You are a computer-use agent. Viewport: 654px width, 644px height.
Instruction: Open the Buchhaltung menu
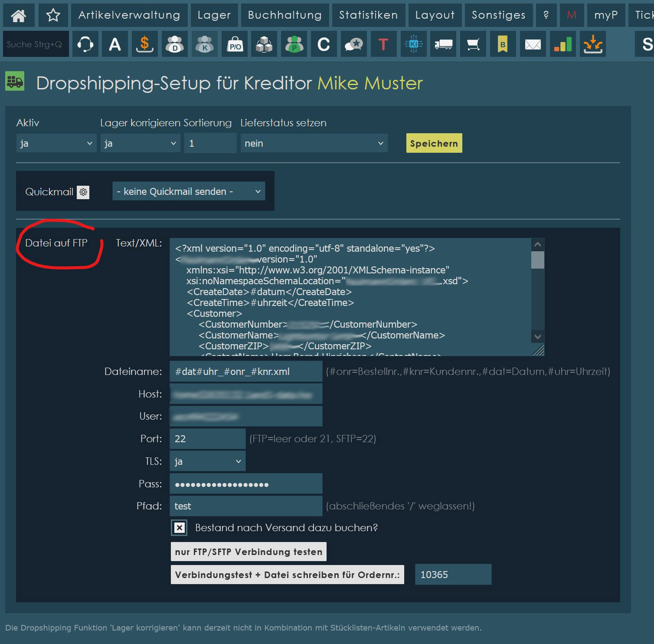coord(285,15)
